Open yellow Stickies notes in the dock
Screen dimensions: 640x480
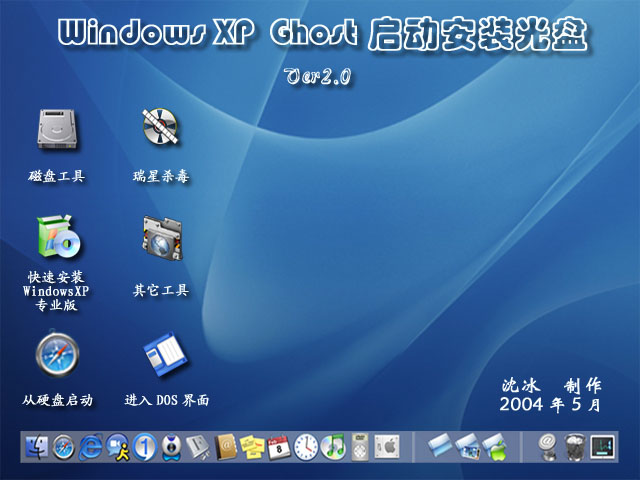(x=252, y=447)
